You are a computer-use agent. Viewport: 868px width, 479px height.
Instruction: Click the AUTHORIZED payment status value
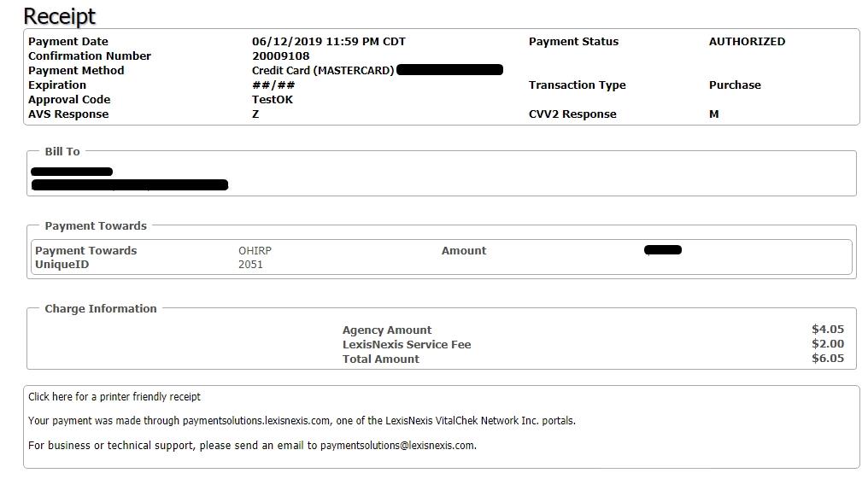point(747,42)
